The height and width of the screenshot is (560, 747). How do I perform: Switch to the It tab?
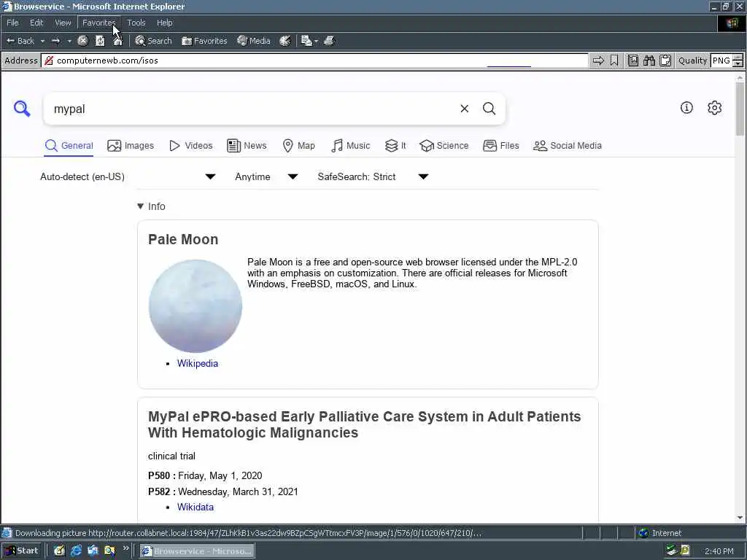point(395,146)
